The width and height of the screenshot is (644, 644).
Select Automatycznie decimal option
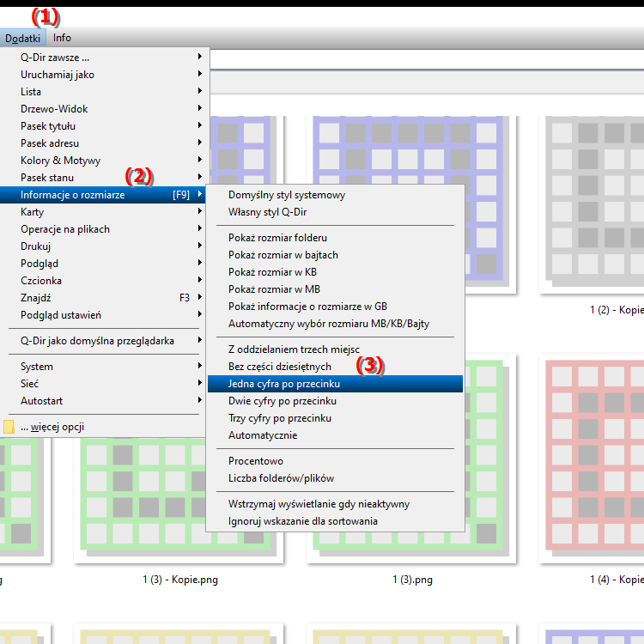(335, 435)
